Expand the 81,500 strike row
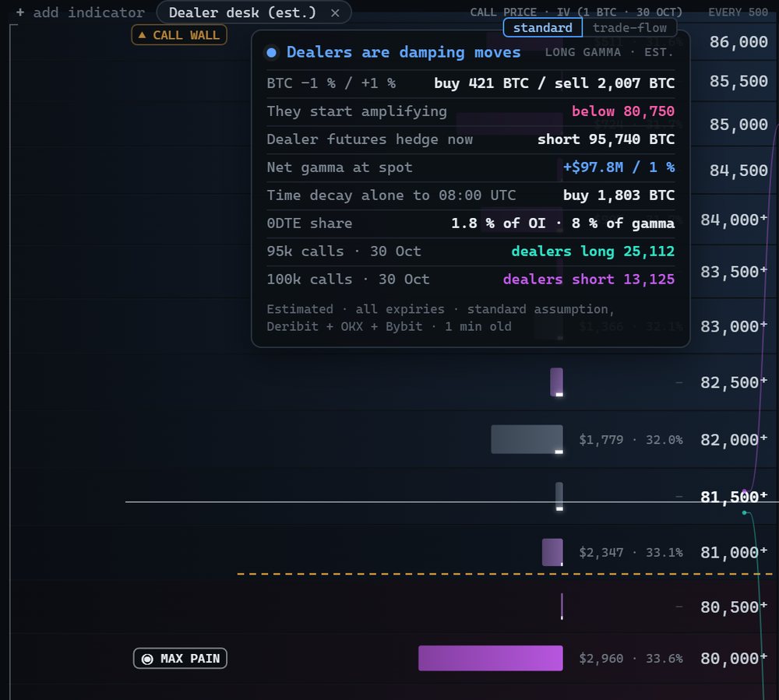The image size is (779, 700). pos(734,497)
